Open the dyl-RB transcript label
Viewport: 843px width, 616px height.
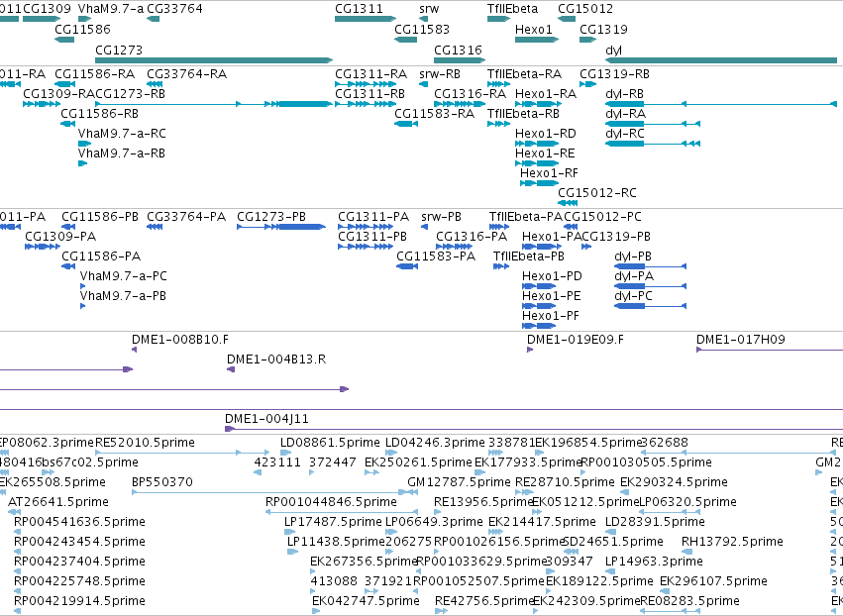[625, 94]
